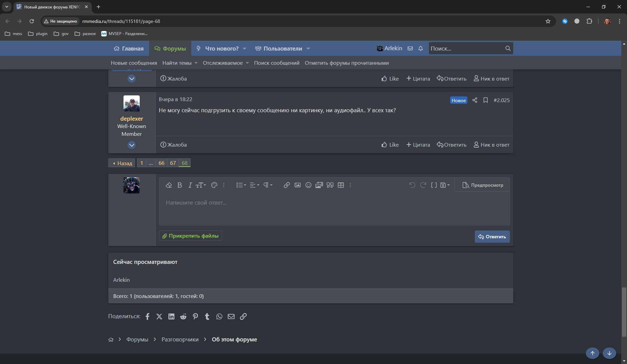Screen dimensions: 627x364
Task: Share the thread on Reddit
Action: coord(183,316)
